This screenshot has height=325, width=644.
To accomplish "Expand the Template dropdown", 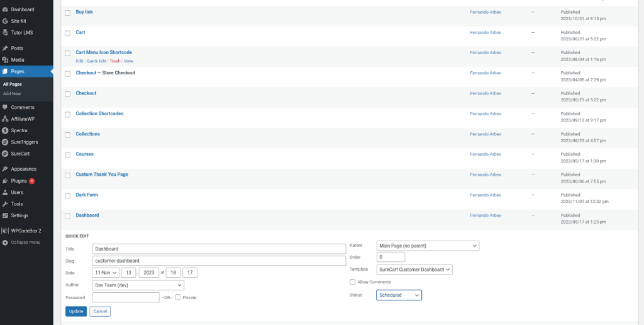I will (414, 270).
